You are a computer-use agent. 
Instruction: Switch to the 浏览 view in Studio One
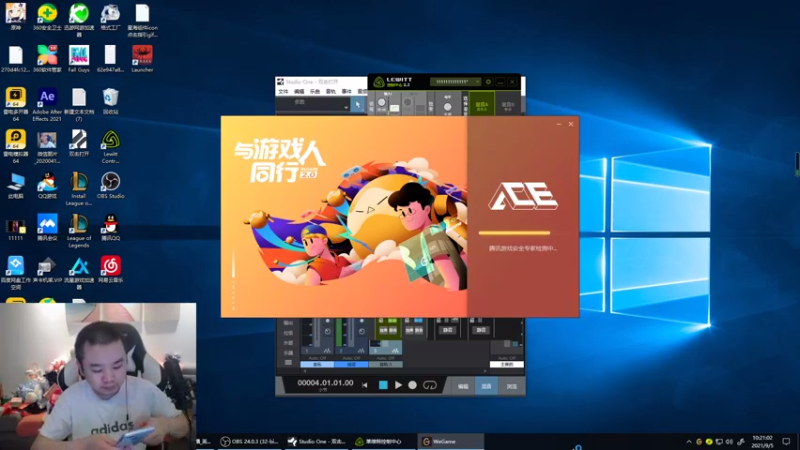coord(511,386)
